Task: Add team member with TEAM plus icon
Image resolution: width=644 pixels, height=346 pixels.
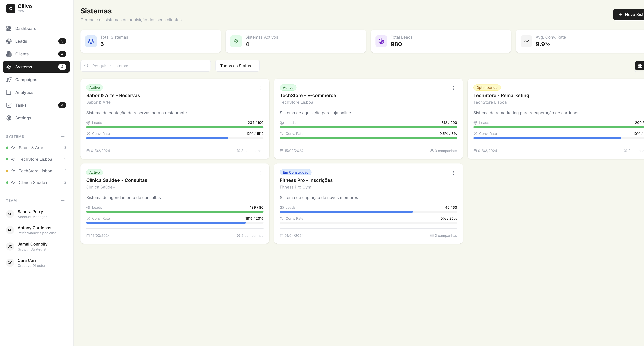Action: pos(63,200)
